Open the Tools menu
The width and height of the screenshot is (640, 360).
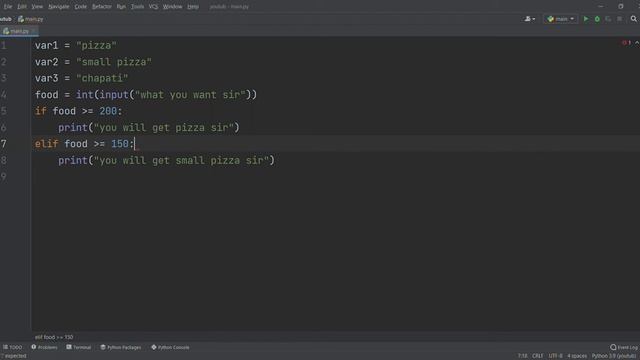click(137, 7)
